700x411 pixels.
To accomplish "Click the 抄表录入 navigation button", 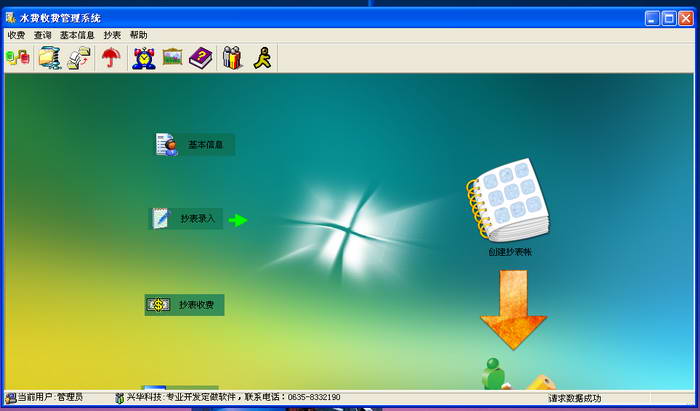I will coord(186,219).
